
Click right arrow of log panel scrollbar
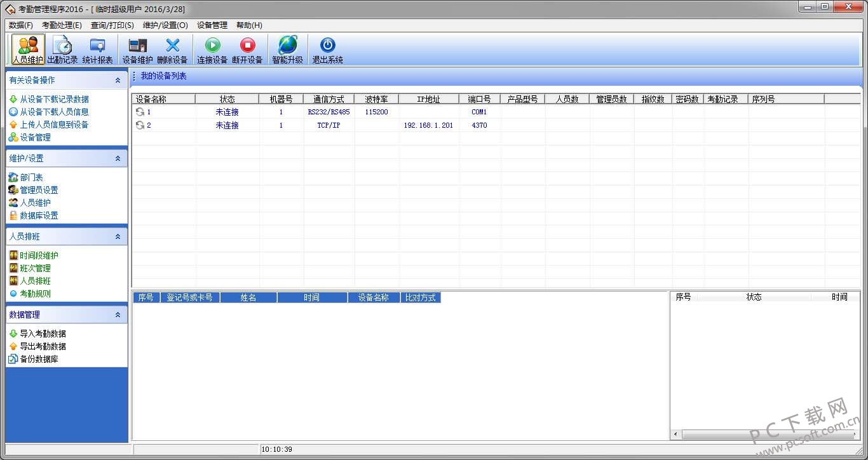tap(855, 435)
